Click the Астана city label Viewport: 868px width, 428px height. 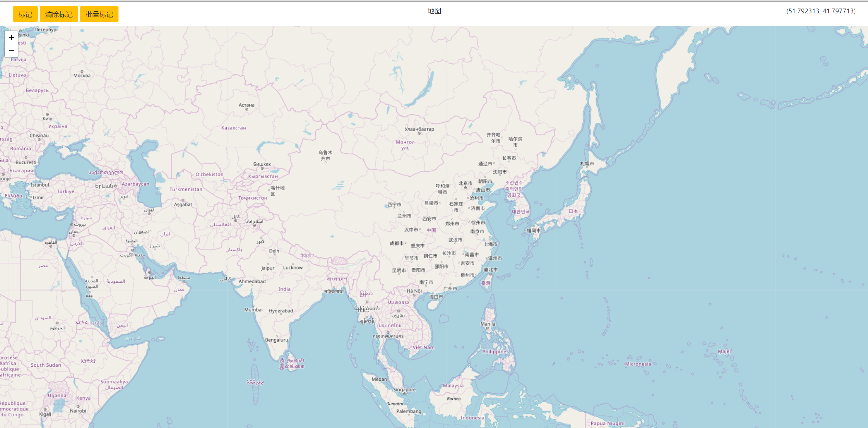[x=247, y=105]
